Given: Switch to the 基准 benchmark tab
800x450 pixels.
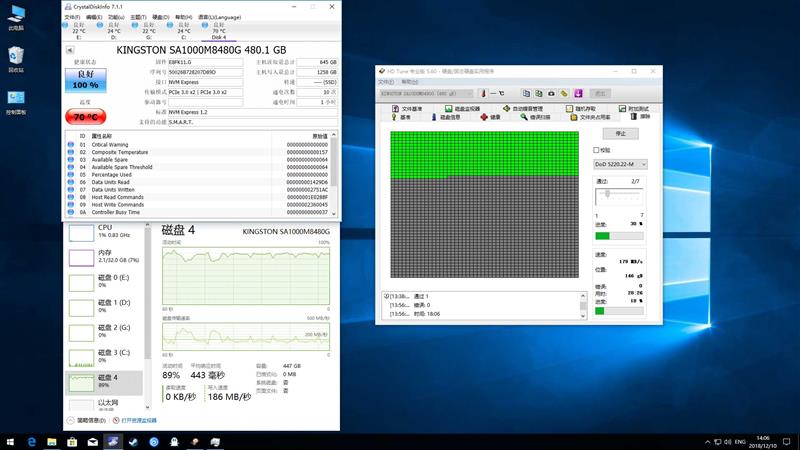Looking at the screenshot, I should tap(401, 117).
